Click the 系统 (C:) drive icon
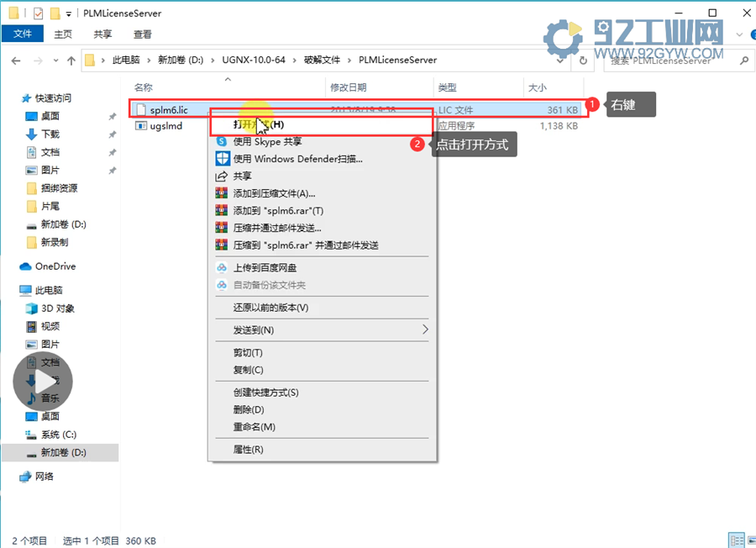Image resolution: width=756 pixels, height=548 pixels. tap(31, 435)
